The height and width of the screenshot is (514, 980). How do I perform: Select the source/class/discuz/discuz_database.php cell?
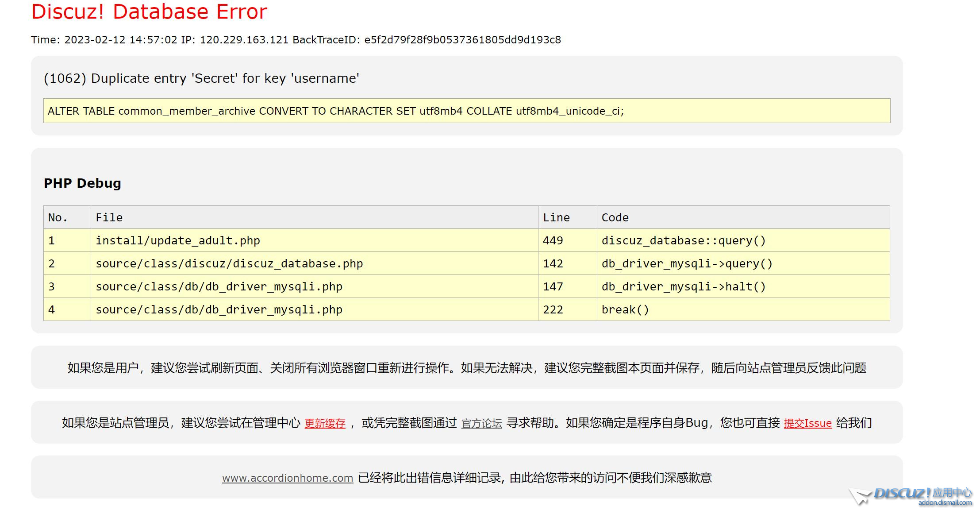229,263
